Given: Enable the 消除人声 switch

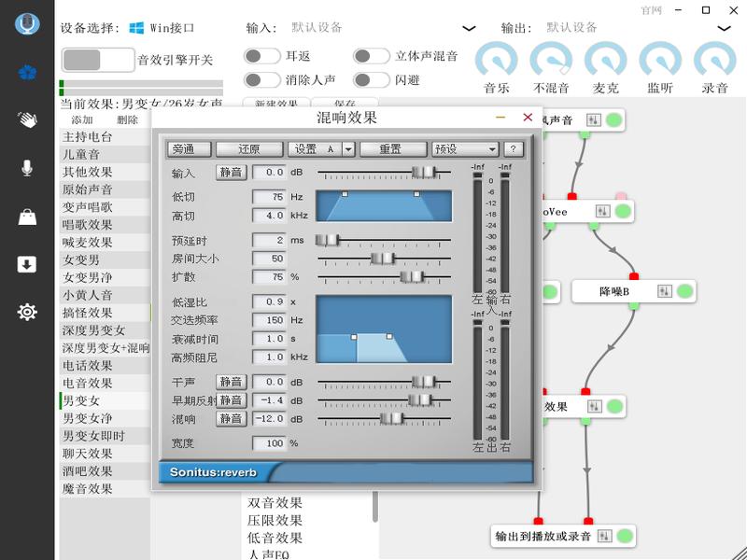Looking at the screenshot, I should pos(262,80).
